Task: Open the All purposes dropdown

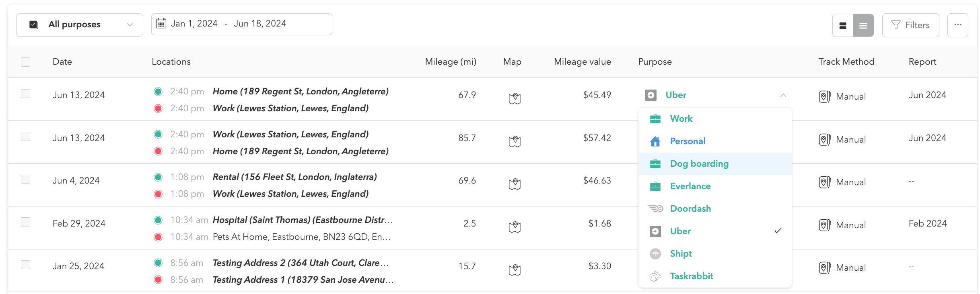Action: click(x=80, y=25)
